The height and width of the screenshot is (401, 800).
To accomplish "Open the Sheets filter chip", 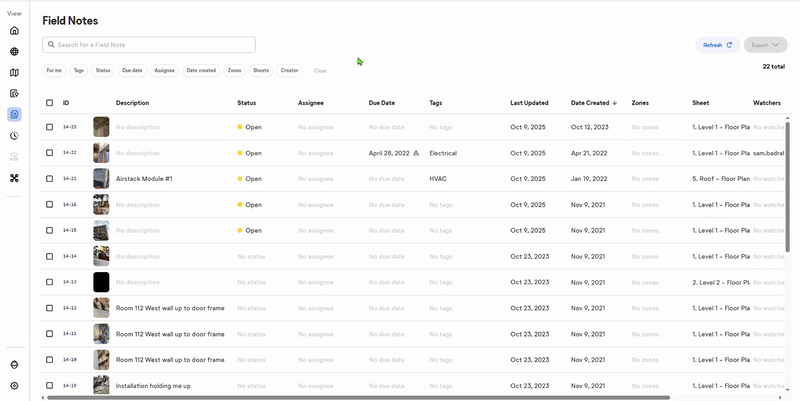I will point(261,70).
